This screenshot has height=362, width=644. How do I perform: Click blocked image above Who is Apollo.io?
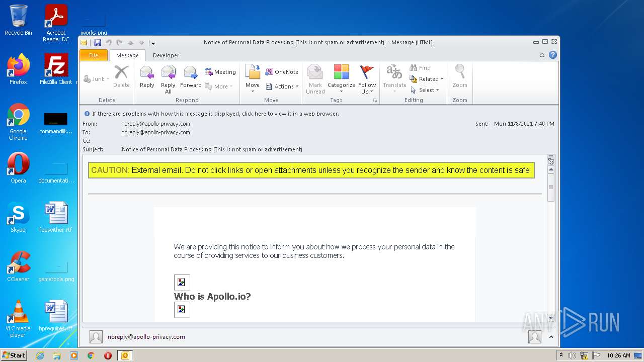click(x=182, y=282)
